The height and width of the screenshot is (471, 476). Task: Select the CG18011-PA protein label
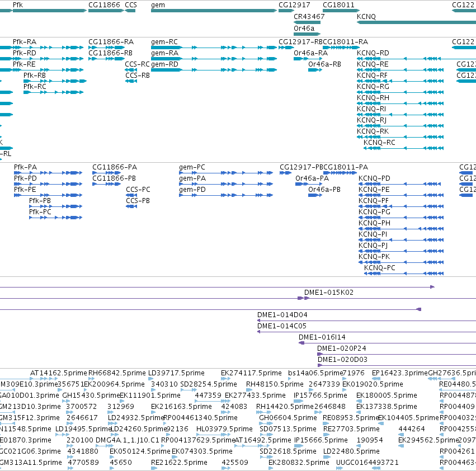[346, 167]
